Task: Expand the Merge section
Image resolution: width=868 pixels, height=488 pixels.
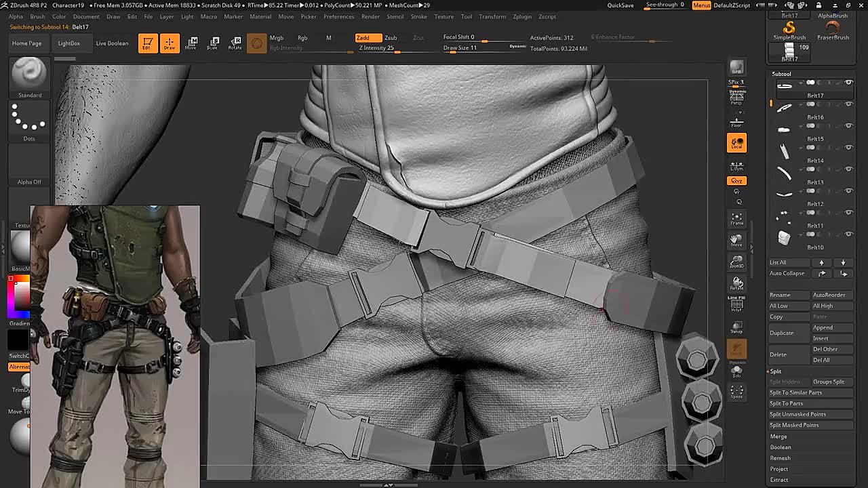Action: 778,436
